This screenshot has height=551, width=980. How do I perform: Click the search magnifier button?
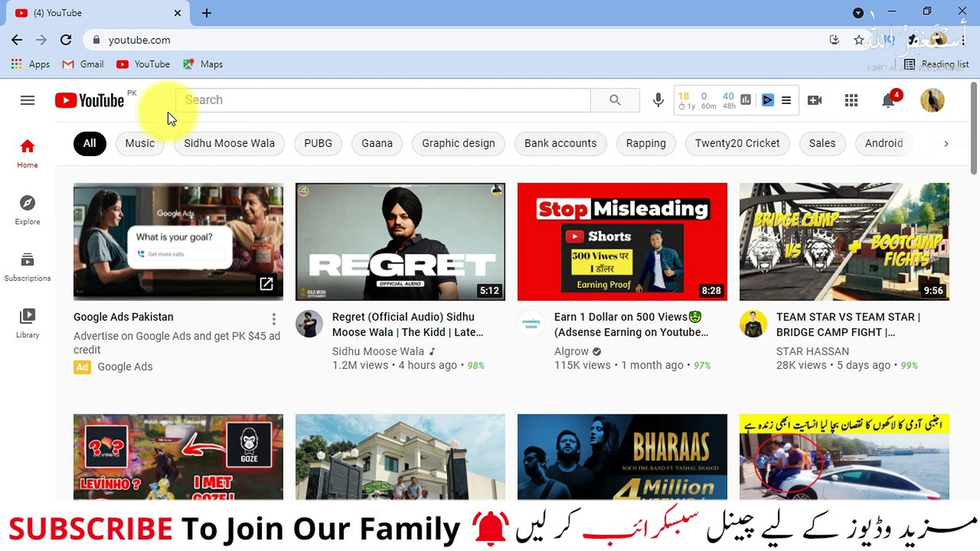click(x=615, y=100)
